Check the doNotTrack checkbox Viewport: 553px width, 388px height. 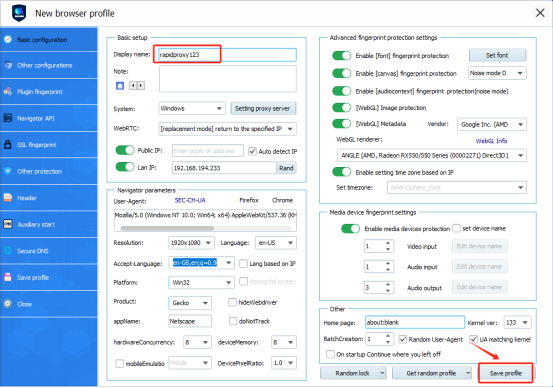233,321
